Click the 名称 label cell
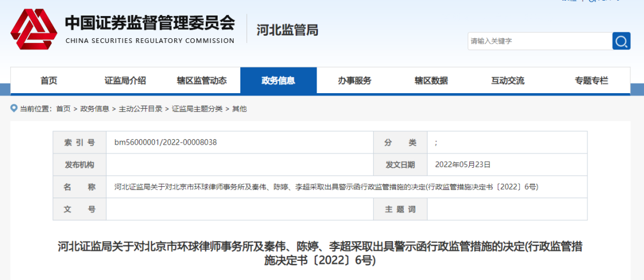Image resolution: width=644 pixels, height=280 pixels. [x=80, y=187]
